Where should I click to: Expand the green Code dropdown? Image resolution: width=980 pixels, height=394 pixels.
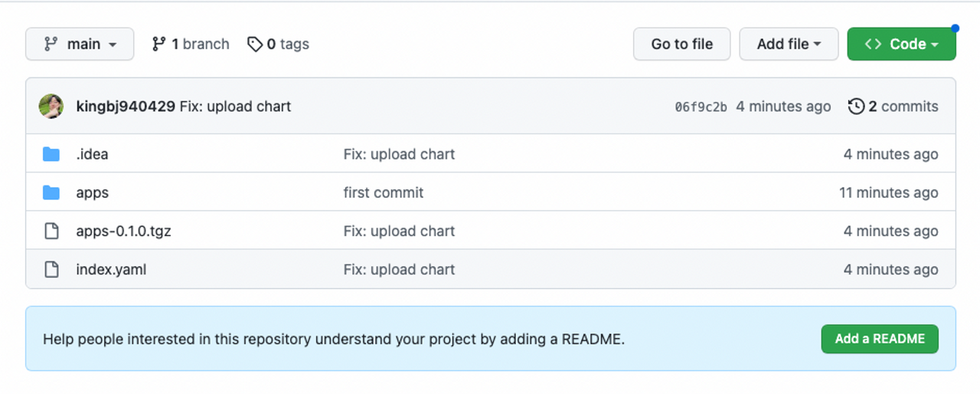click(x=901, y=44)
